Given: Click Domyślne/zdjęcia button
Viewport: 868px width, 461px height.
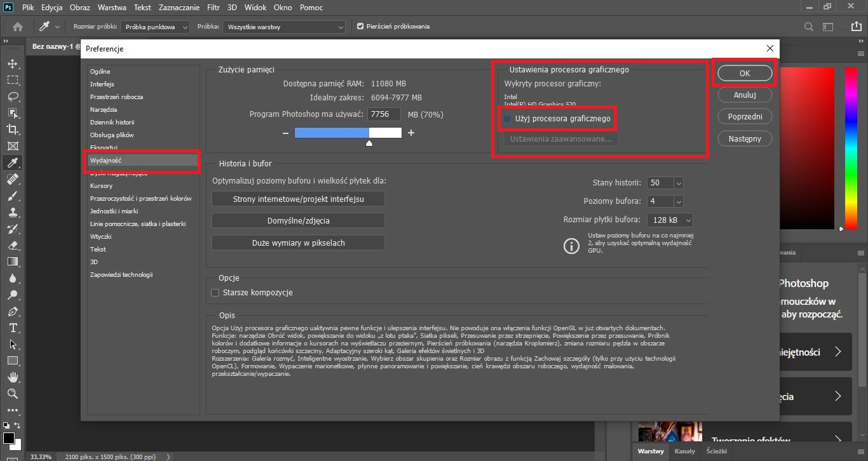Looking at the screenshot, I should click(x=298, y=221).
